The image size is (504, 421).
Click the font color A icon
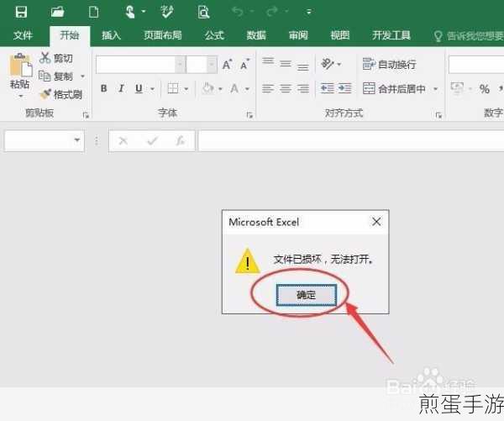coord(234,88)
